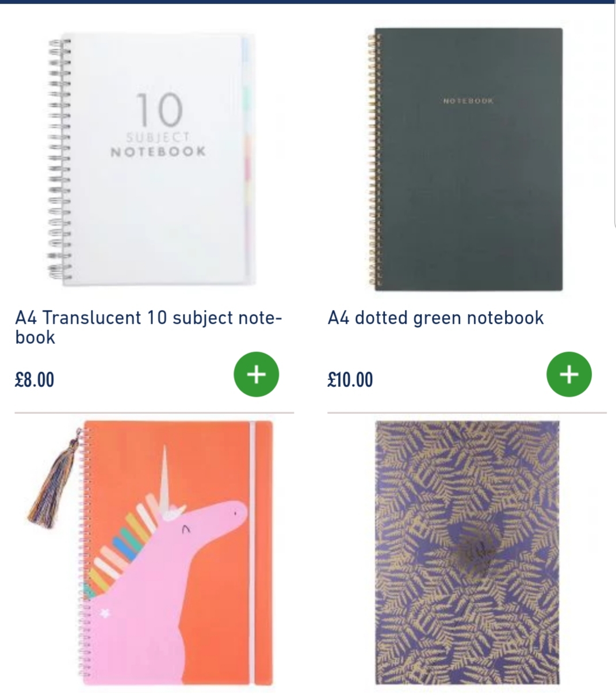Click the NOTEBOOK text on green cover

pyautogui.click(x=468, y=101)
